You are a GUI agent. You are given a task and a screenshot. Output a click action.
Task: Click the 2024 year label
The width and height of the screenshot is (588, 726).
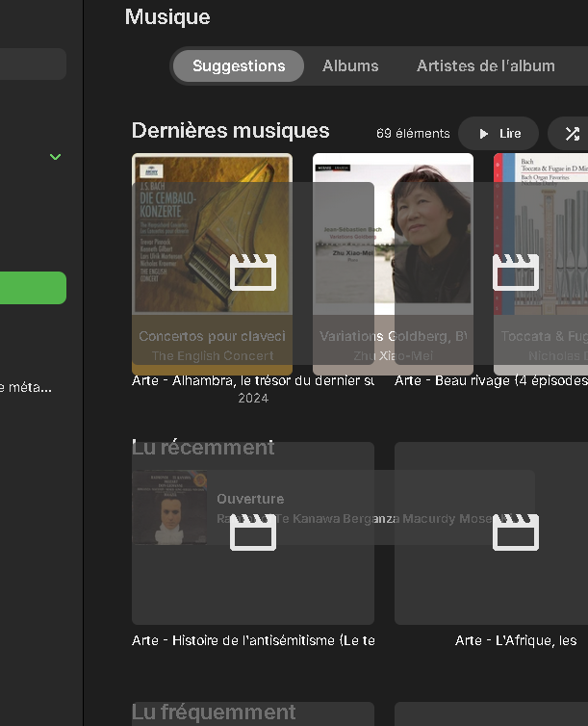point(253,399)
